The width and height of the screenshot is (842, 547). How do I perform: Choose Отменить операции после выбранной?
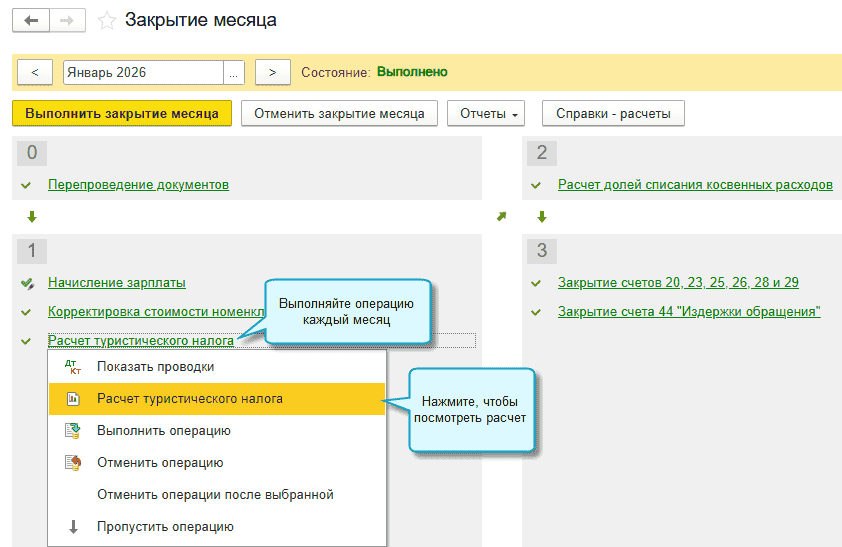click(217, 495)
